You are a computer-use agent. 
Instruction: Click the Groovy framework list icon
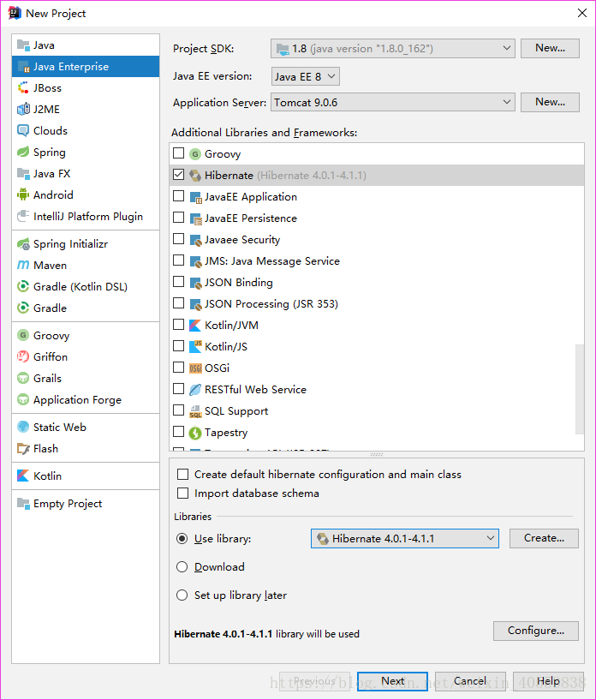[195, 154]
